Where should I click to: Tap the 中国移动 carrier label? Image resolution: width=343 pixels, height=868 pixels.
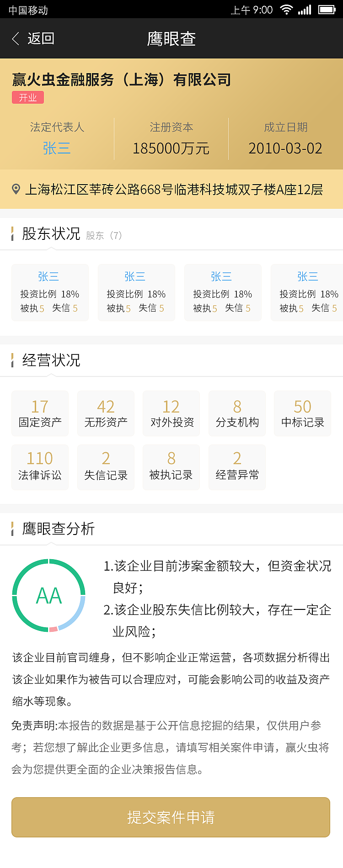pos(28,10)
